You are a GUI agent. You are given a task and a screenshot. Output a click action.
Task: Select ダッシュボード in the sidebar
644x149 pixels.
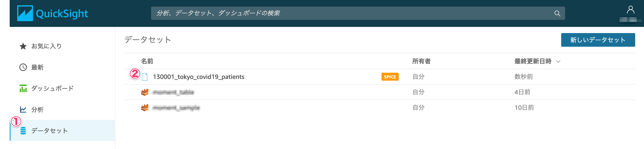[52, 89]
